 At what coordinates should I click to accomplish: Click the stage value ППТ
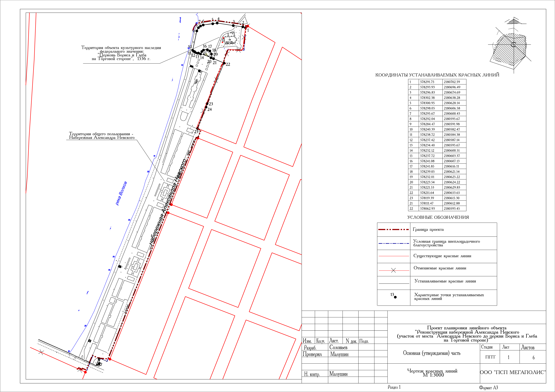coord(490,357)
